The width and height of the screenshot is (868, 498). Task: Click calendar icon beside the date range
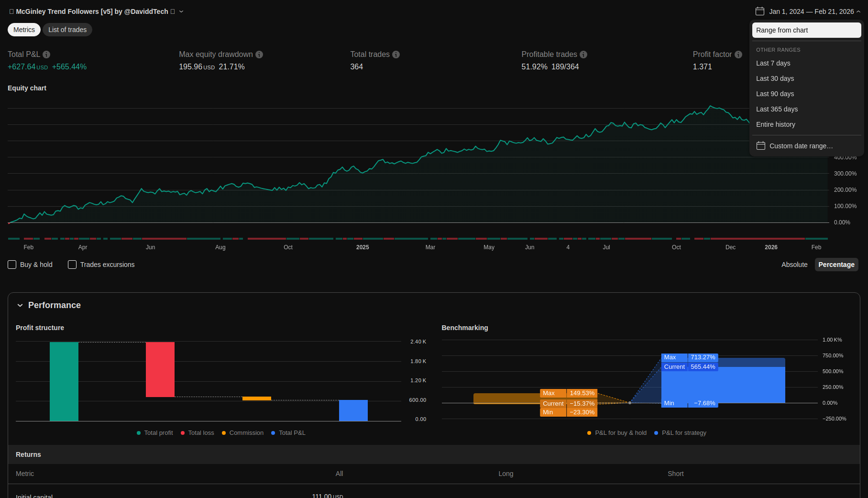click(x=760, y=11)
